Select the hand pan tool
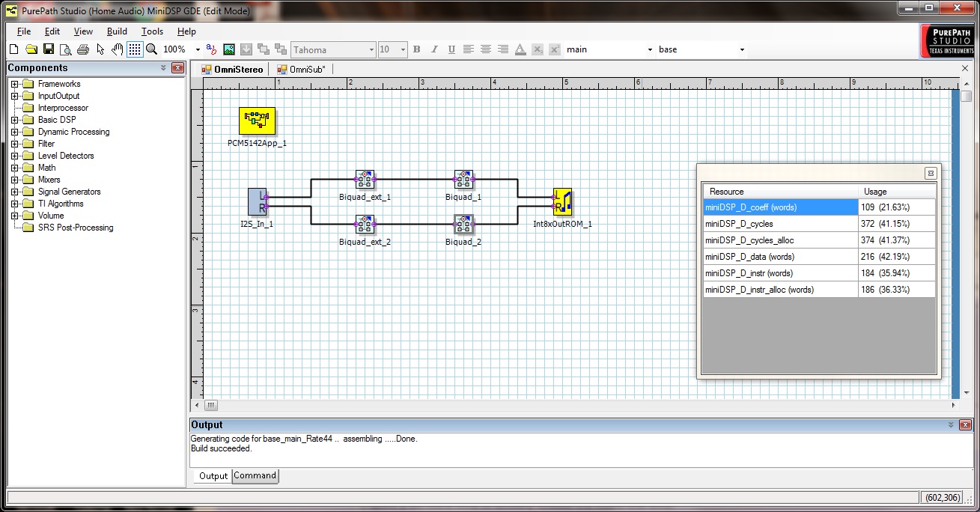This screenshot has height=512, width=980. pyautogui.click(x=118, y=49)
